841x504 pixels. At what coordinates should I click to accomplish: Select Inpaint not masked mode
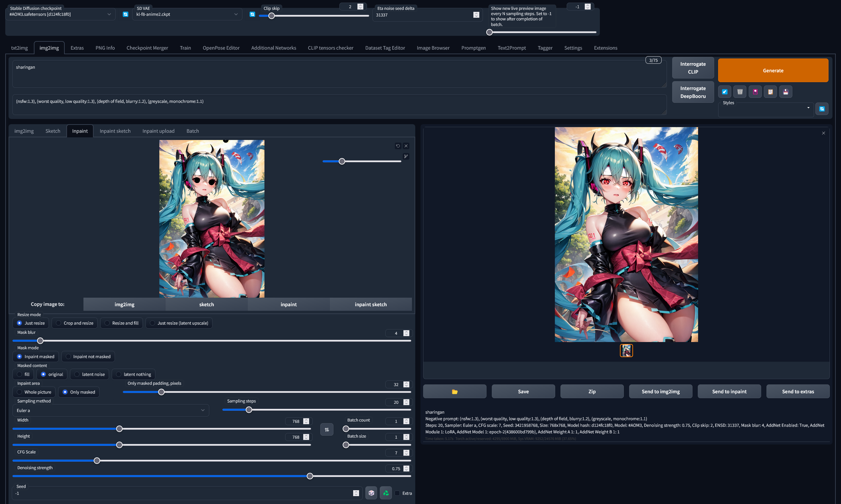click(88, 356)
